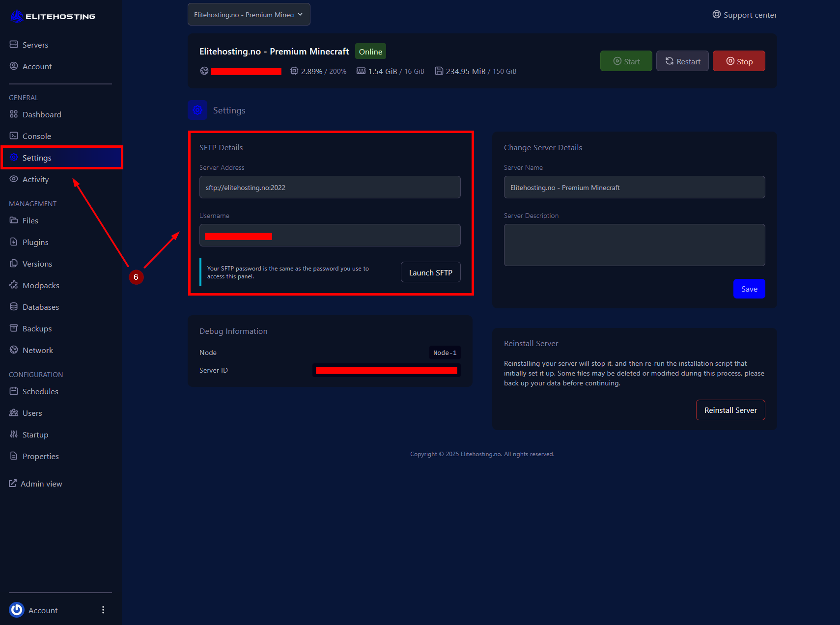840x625 pixels.
Task: Open the three-dot account options menu
Action: tap(103, 610)
